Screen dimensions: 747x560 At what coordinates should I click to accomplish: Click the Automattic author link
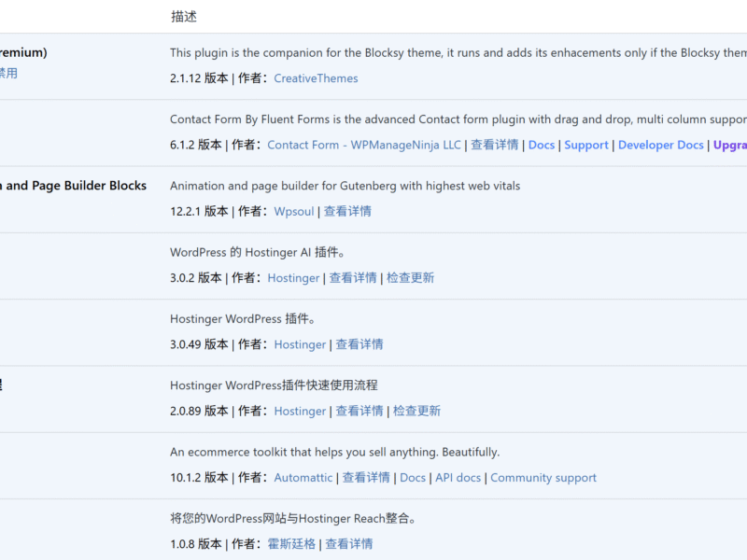coord(303,478)
